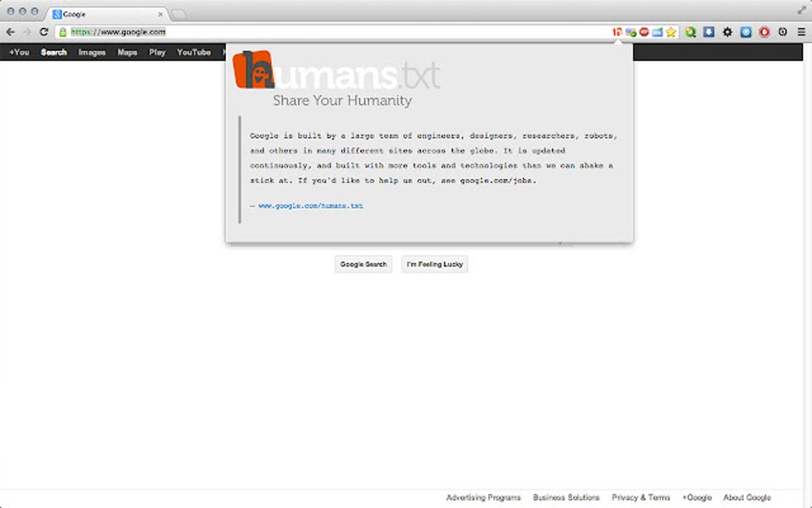Image resolution: width=812 pixels, height=508 pixels.
Task: Click the back navigation arrow
Action: coord(10,32)
